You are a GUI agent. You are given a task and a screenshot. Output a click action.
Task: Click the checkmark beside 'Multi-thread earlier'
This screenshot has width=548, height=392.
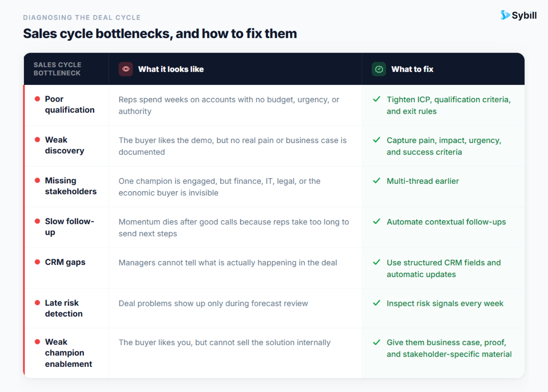click(x=377, y=180)
